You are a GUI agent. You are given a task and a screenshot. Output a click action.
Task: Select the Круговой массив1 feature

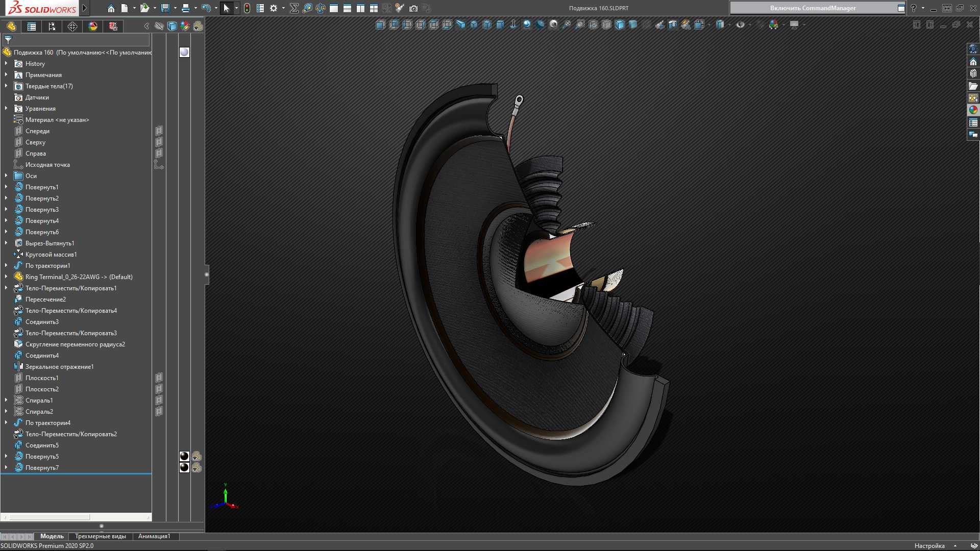coord(51,255)
